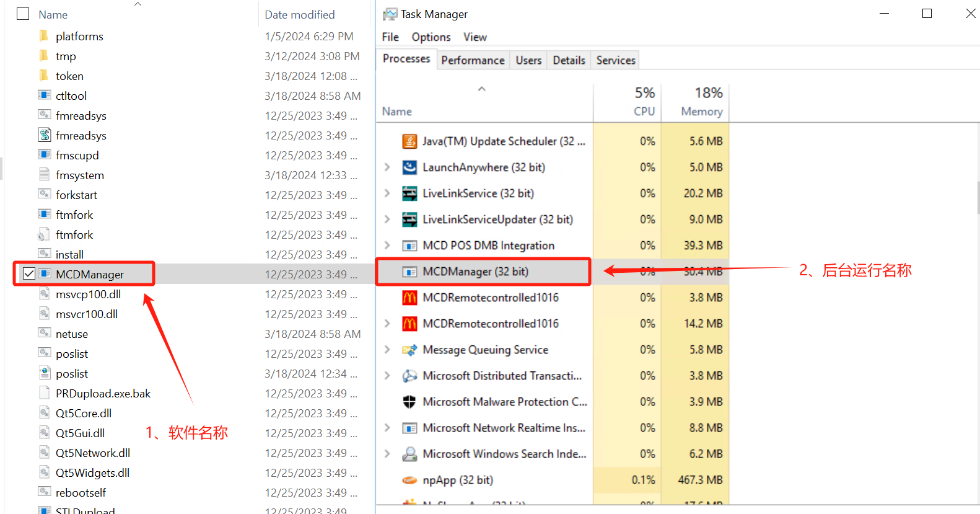Sort files by the Date modified header
980x514 pixels.
[300, 14]
